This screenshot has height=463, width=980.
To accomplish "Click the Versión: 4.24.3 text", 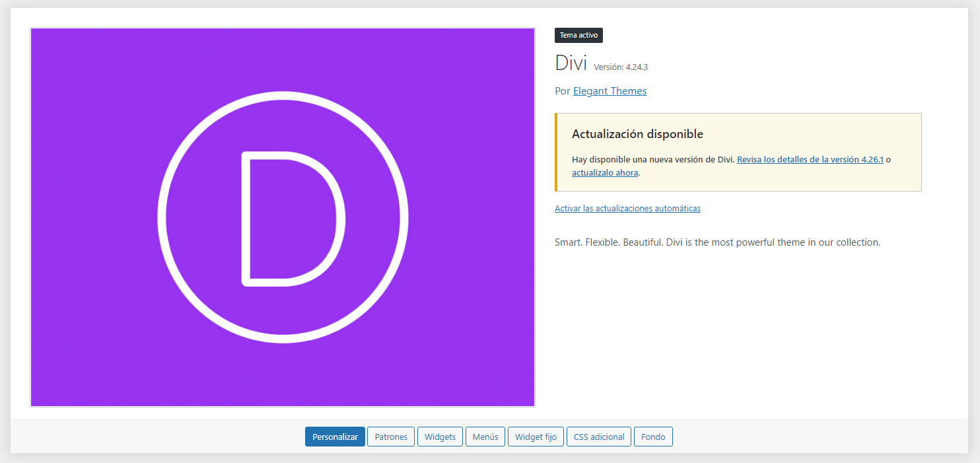I will [621, 67].
